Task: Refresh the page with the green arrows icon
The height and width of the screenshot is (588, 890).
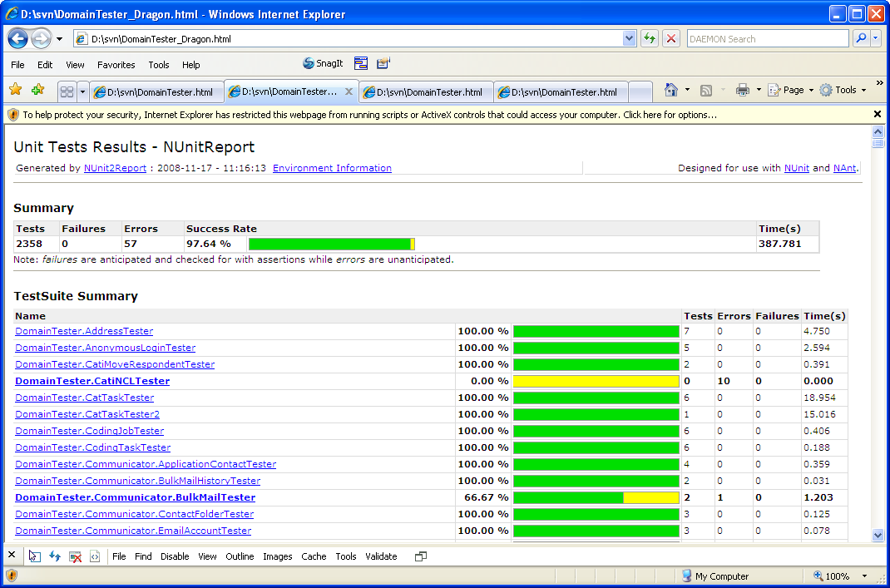Action: click(649, 39)
